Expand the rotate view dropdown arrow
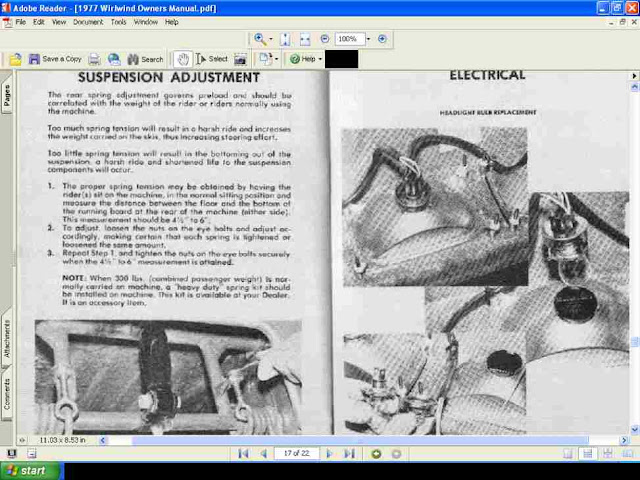The width and height of the screenshot is (640, 480). click(277, 59)
